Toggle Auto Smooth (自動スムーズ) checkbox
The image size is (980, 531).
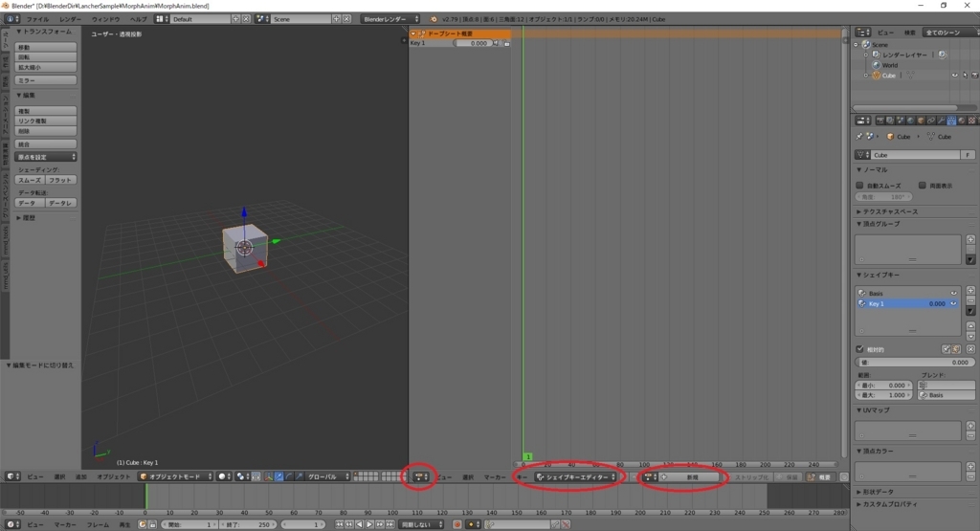point(859,186)
